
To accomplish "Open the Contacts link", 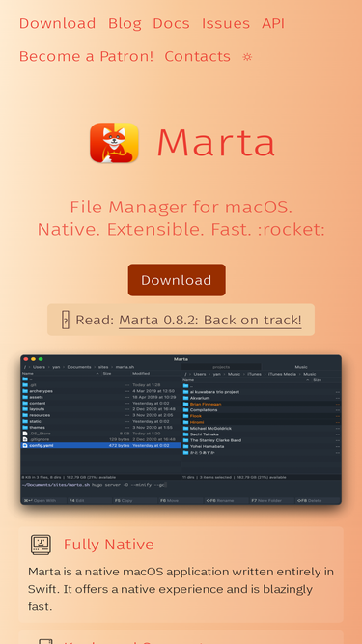I will (x=198, y=56).
